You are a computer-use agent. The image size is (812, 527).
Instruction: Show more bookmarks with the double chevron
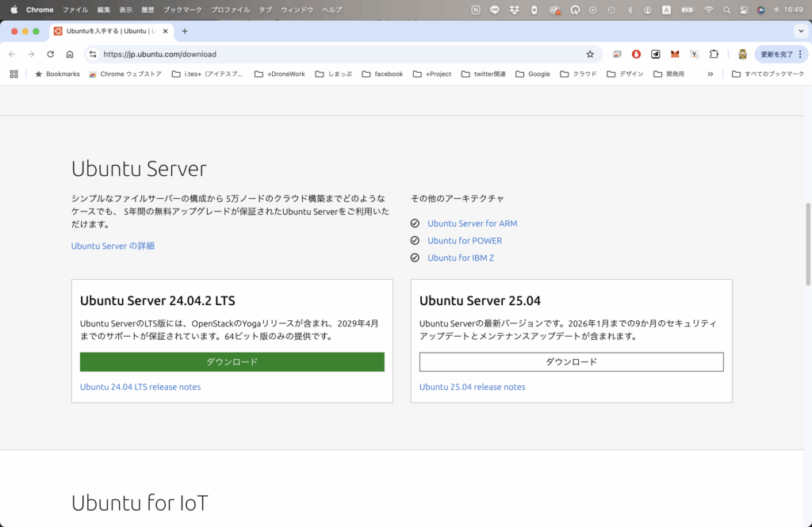pos(710,74)
